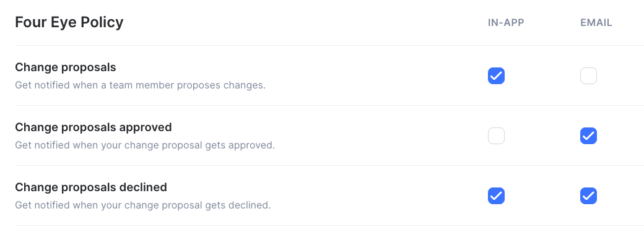Click the white checkmark in declined row's in-app box
Image resolution: width=644 pixels, height=245 pixels.
point(496,196)
